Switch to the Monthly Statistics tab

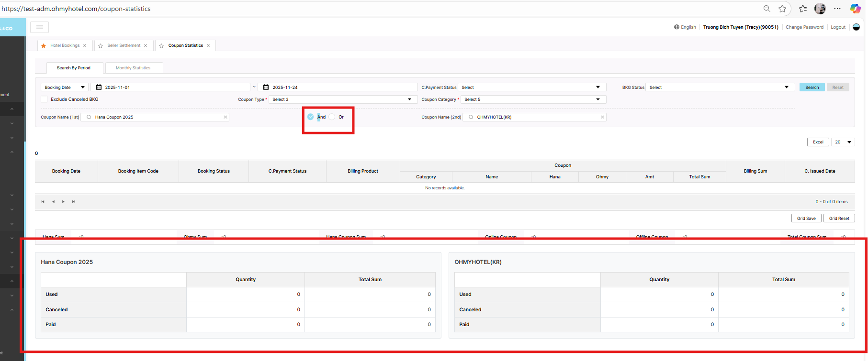click(x=133, y=68)
